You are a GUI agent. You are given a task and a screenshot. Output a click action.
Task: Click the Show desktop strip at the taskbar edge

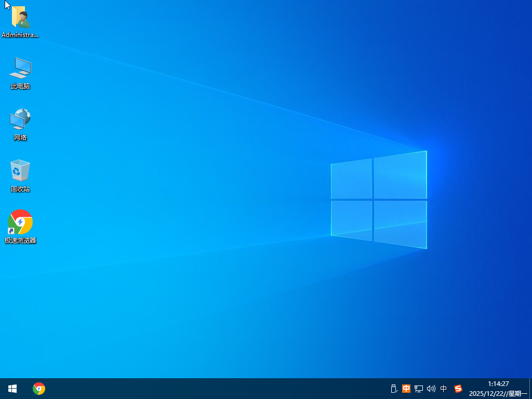tap(530, 389)
